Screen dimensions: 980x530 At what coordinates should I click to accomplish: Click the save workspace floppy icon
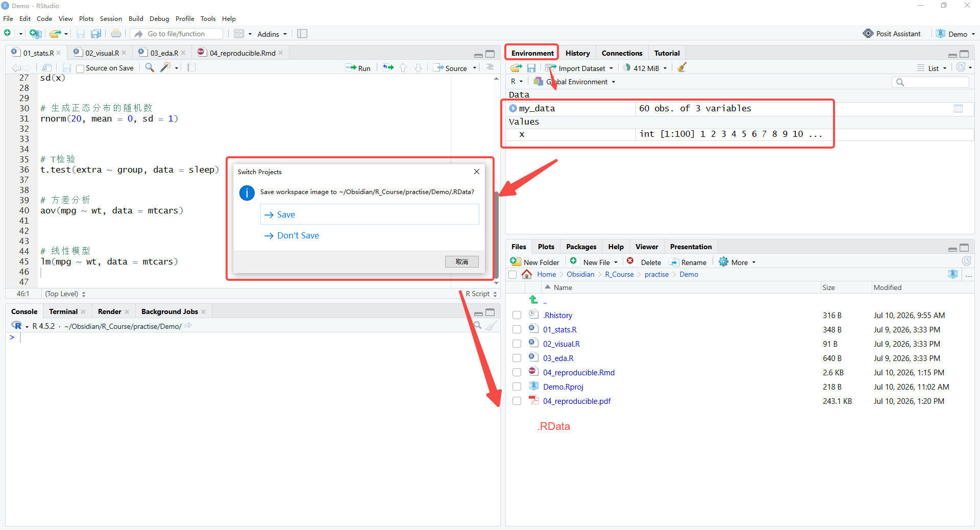[x=531, y=68]
